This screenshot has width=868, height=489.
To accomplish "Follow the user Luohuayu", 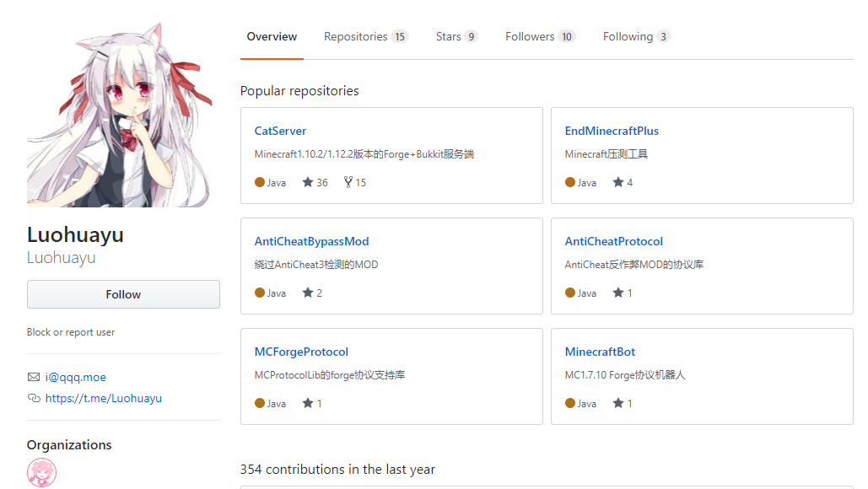I will (123, 294).
